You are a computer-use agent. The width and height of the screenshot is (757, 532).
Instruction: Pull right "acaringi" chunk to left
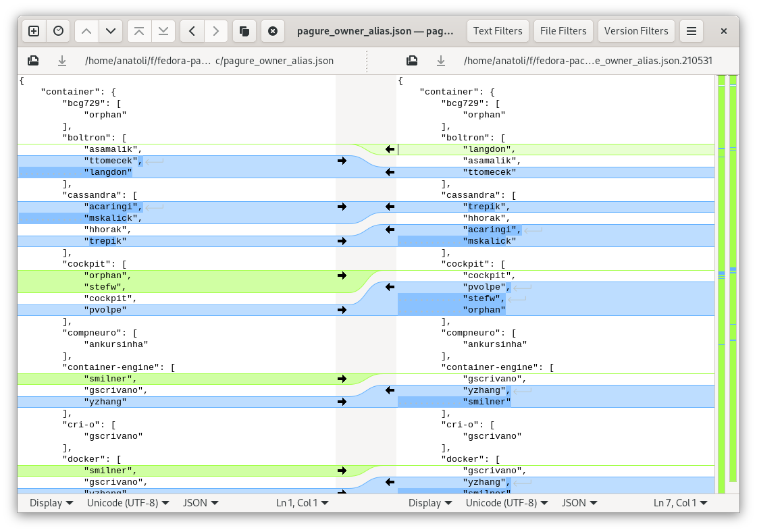click(x=390, y=230)
